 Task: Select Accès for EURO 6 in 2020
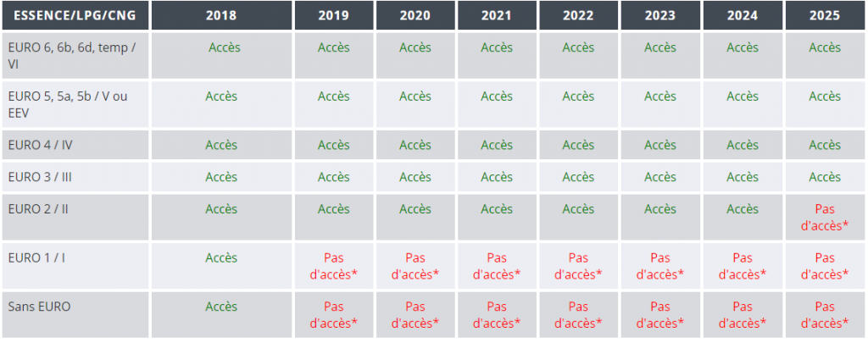(x=415, y=47)
